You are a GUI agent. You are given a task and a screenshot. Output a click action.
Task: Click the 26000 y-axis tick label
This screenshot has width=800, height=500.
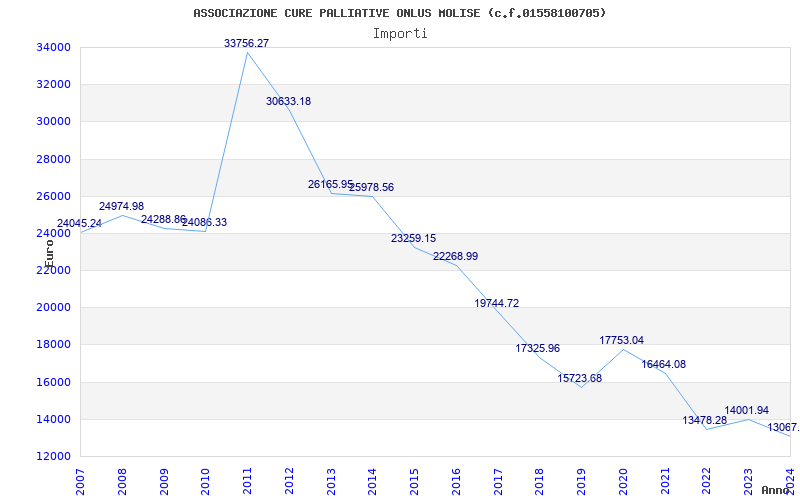[53, 196]
